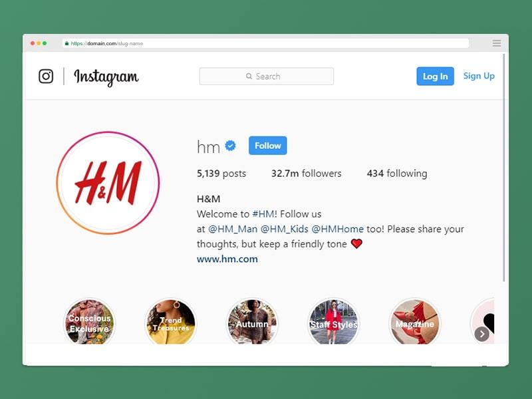Viewport: 532px width, 399px height.
Task: Open the browser hamburger menu icon
Action: pos(497,43)
